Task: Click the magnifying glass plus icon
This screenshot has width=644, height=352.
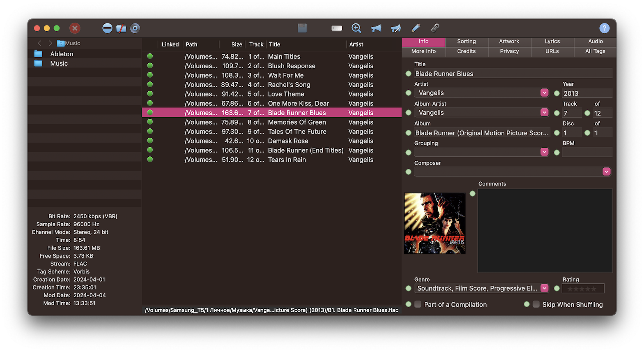Action: point(356,28)
